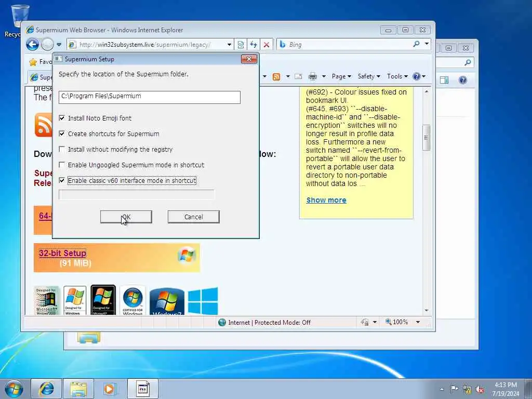Click the 100% zoom level button

point(396,322)
